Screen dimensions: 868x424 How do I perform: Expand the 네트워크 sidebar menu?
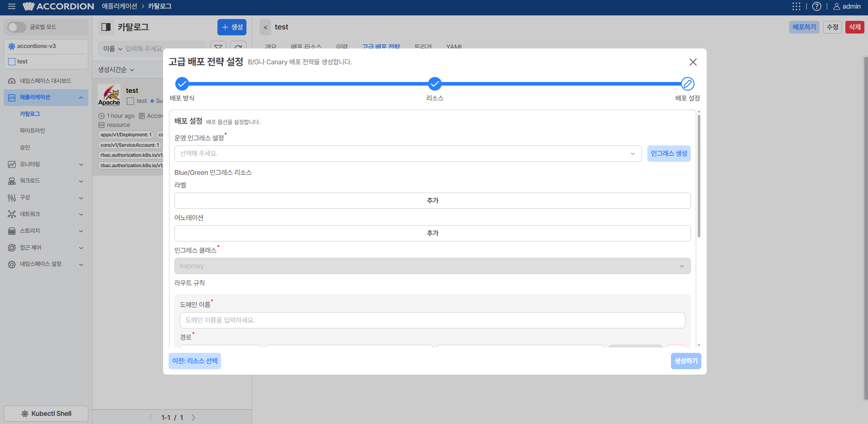46,214
